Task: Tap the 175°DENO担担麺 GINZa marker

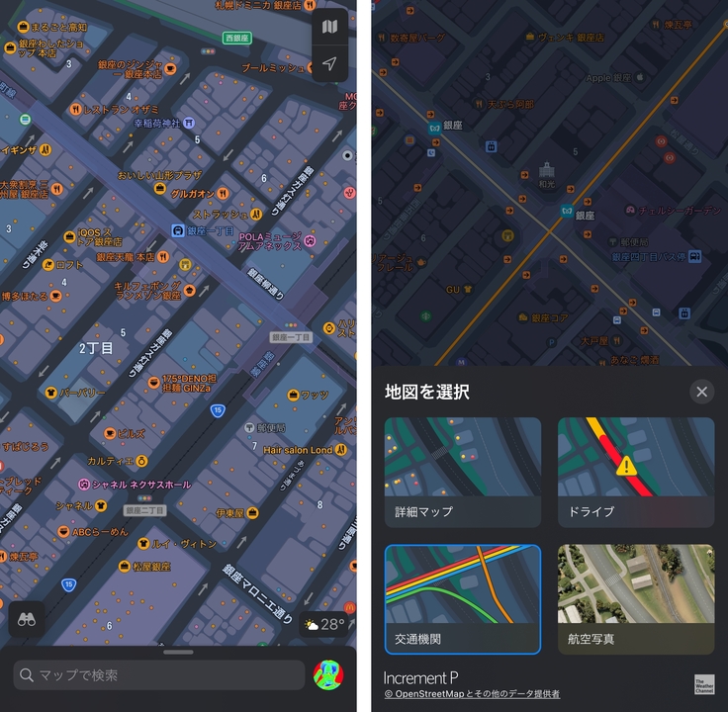Action: tap(153, 383)
